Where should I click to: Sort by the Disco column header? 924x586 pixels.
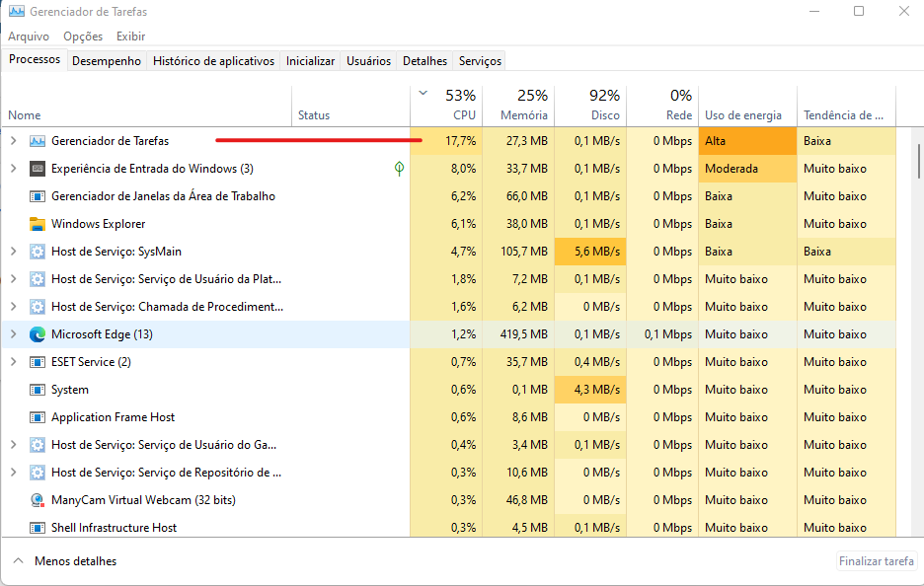click(590, 106)
